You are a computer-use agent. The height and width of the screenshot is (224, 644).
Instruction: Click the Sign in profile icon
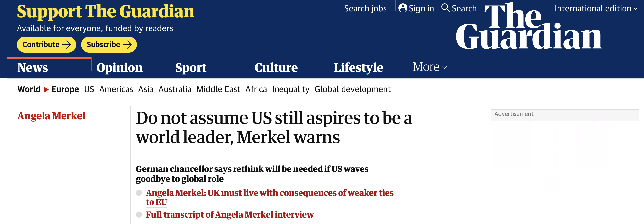coord(403,8)
